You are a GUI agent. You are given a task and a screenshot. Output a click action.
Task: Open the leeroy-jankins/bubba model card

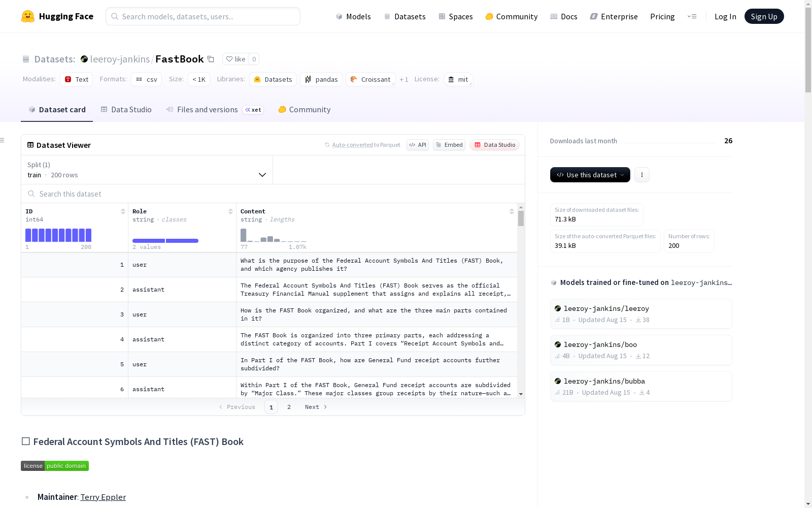[641, 387]
